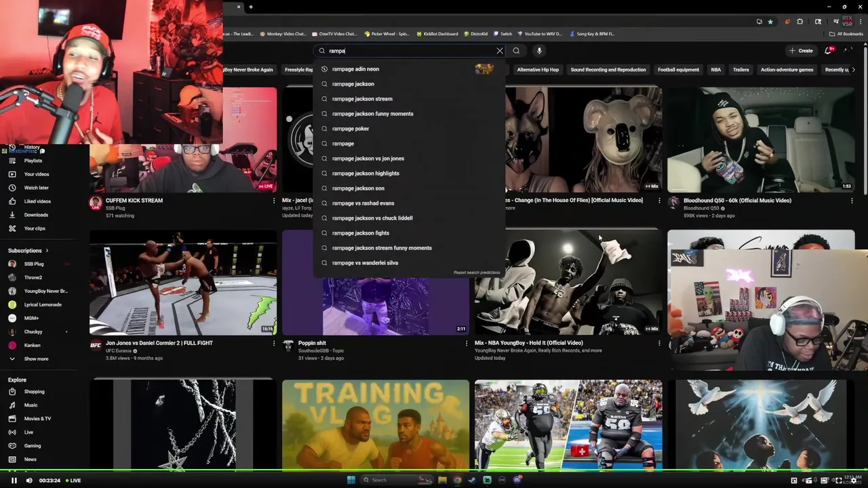Viewport: 868px width, 488px height.
Task: Click the search input containing 'rampa'
Action: [x=410, y=51]
